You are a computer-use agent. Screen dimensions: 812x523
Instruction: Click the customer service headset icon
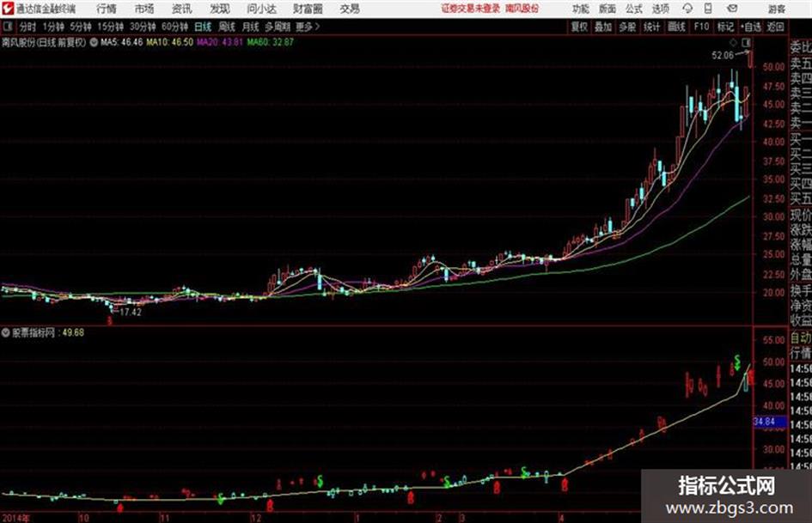(x=687, y=9)
